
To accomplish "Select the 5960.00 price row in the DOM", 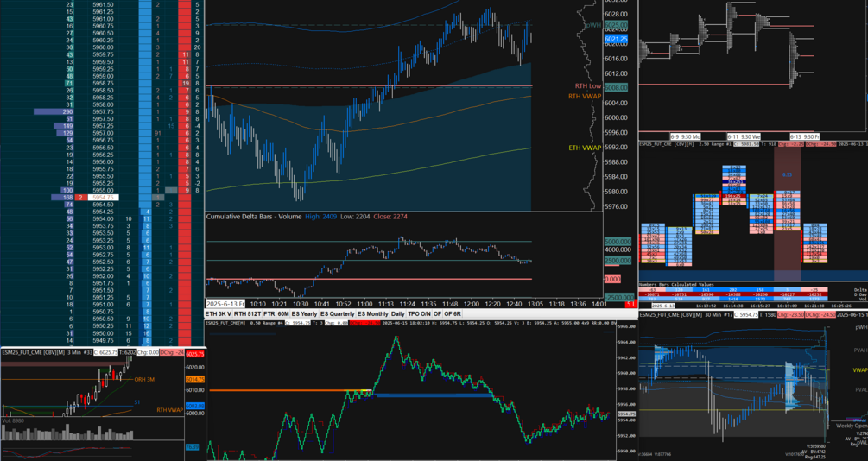I will pos(104,47).
